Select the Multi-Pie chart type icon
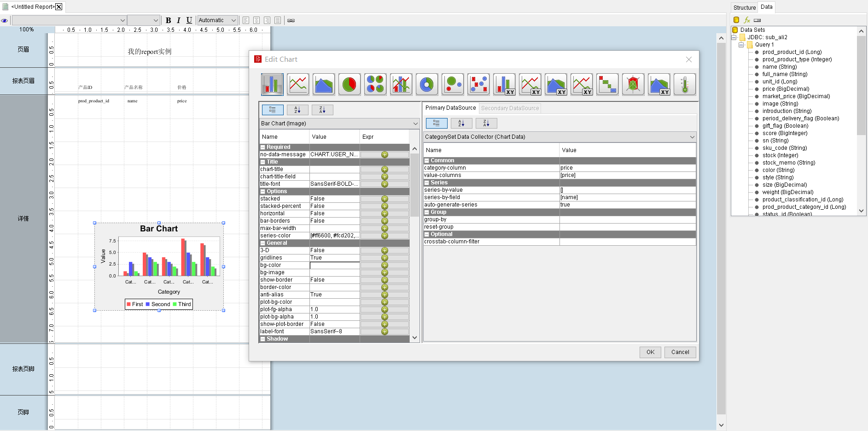The width and height of the screenshot is (868, 431). pyautogui.click(x=375, y=84)
